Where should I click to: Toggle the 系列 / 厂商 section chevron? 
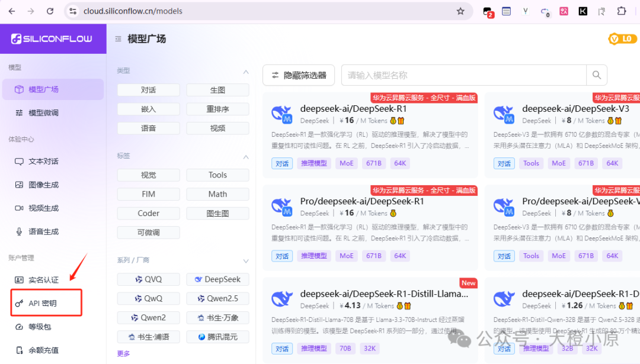tap(246, 261)
